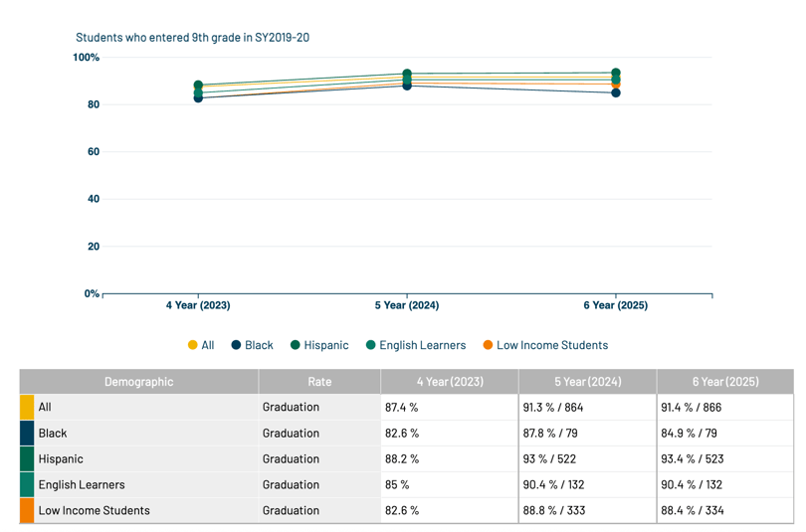Toggle Low Income Students legend entry
The image size is (806, 532).
pos(545,345)
